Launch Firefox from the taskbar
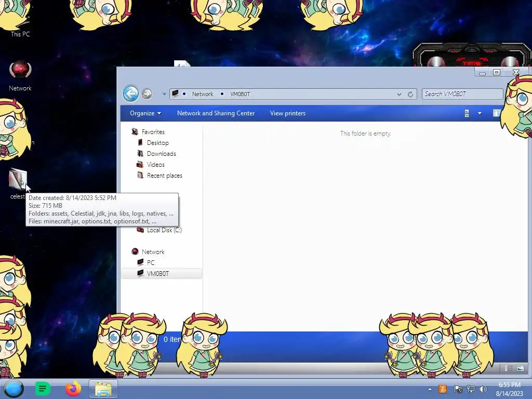532x399 pixels. point(73,389)
